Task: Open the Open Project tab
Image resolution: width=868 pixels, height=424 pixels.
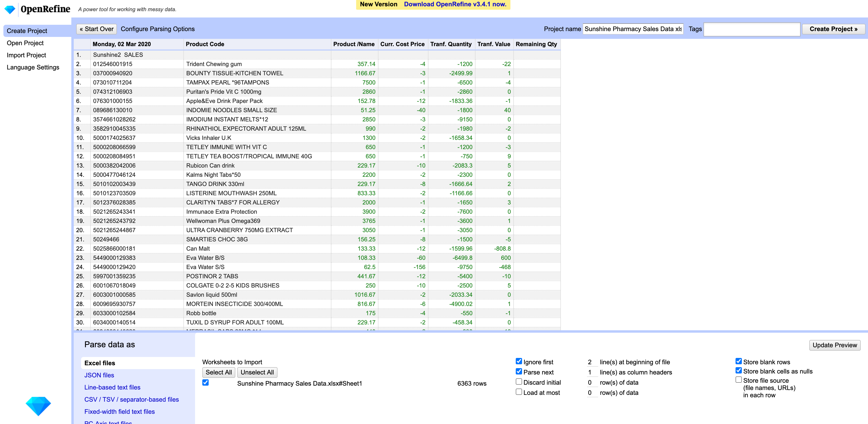Action: pyautogui.click(x=25, y=43)
